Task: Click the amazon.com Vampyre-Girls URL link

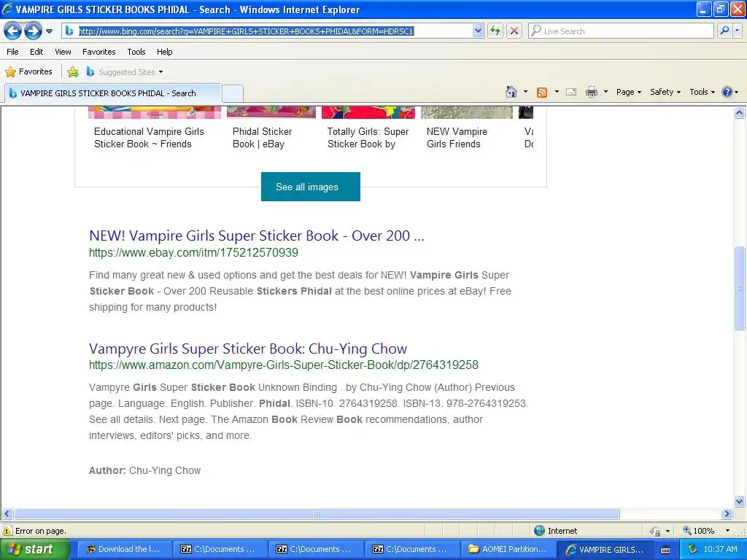Action: (284, 365)
